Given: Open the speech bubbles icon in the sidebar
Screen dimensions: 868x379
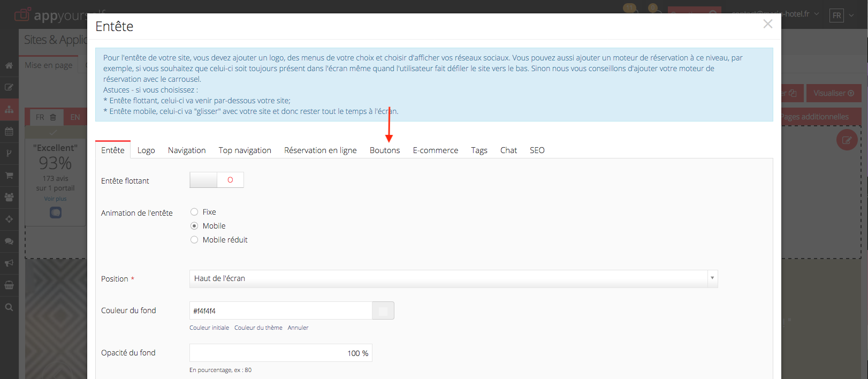Looking at the screenshot, I should tap(9, 241).
